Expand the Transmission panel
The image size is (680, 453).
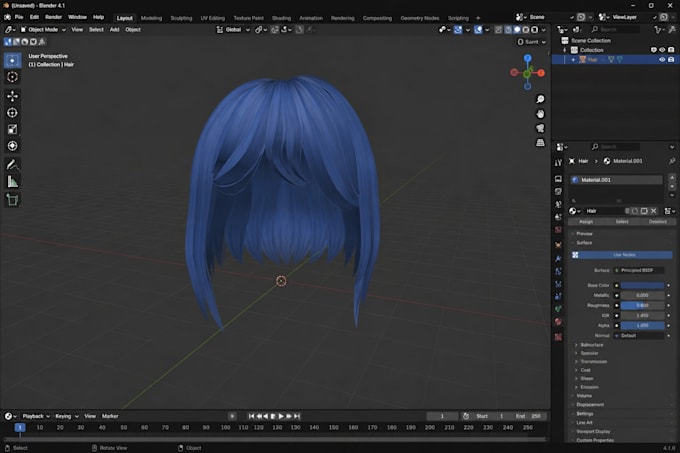pos(593,362)
